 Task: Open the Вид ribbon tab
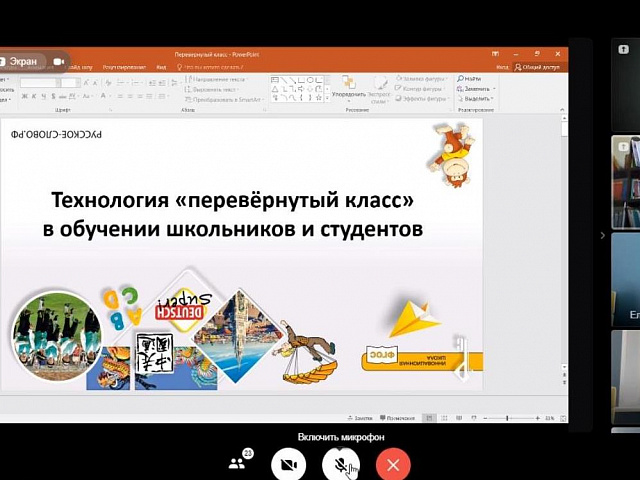(x=161, y=67)
